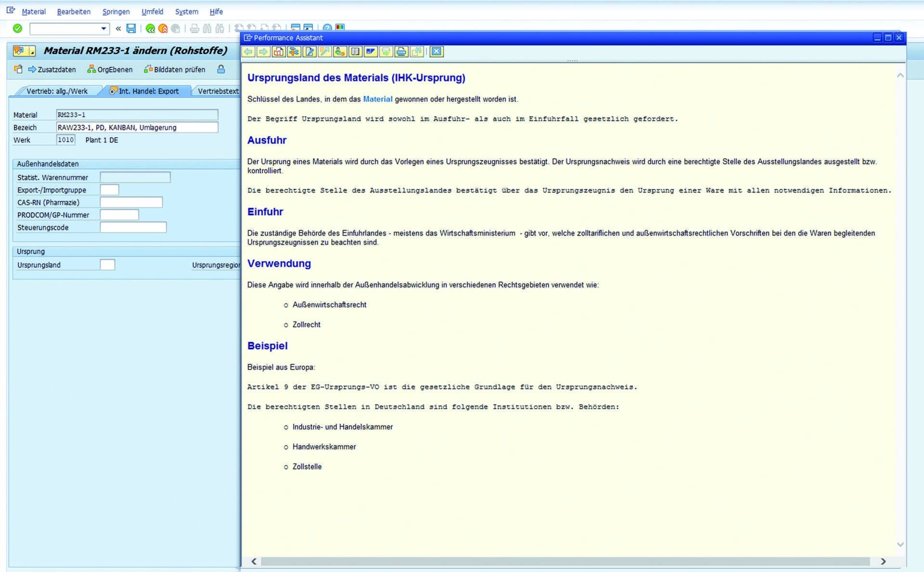Open the material services dropdown next to title
924x572 pixels.
click(32, 51)
